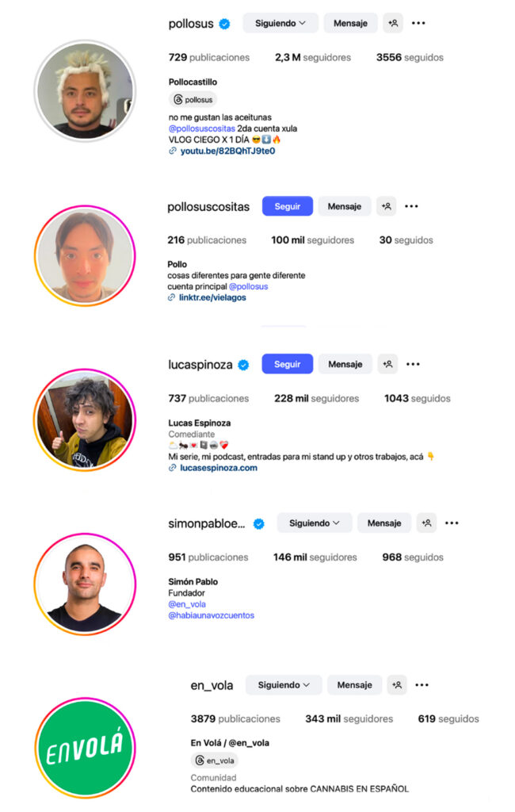Click the suggested-accounts icon beside pollosuscositas Mensaje
The height and width of the screenshot is (812, 515).
(x=386, y=206)
